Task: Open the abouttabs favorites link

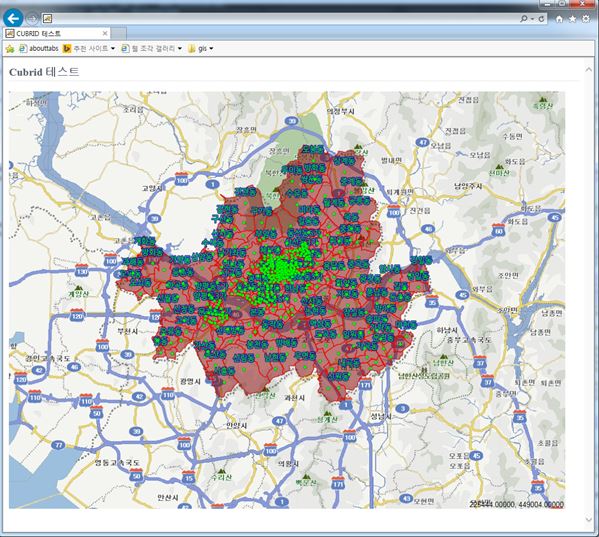Action: click(39, 49)
